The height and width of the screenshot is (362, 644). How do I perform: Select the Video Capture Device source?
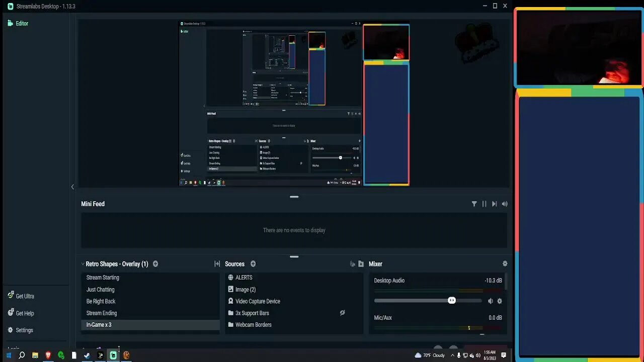[x=294, y=301]
